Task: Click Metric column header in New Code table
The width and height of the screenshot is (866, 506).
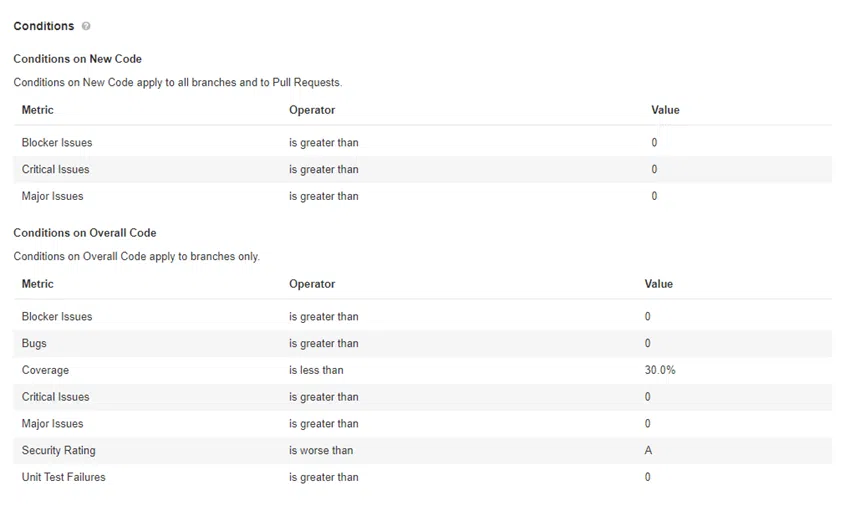Action: click(x=38, y=110)
